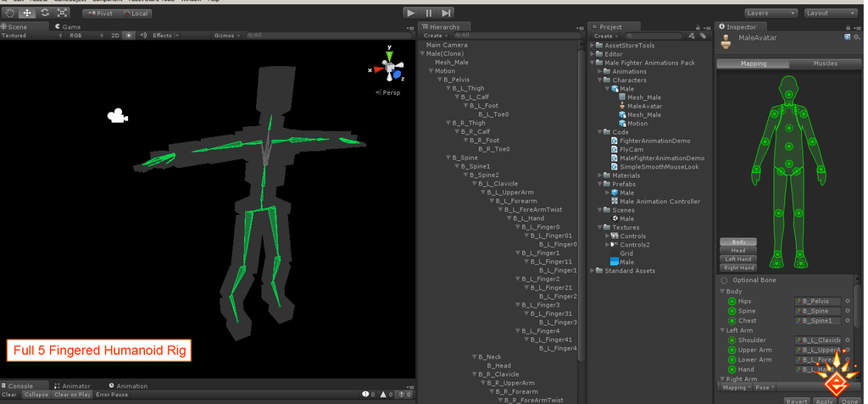Image resolution: width=868 pixels, height=404 pixels.
Task: Switch to the Animator tab
Action: click(x=73, y=386)
